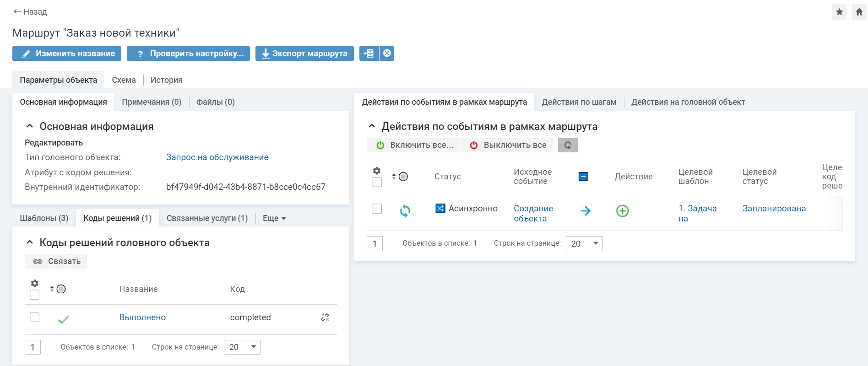Click the move route icon button

369,54
